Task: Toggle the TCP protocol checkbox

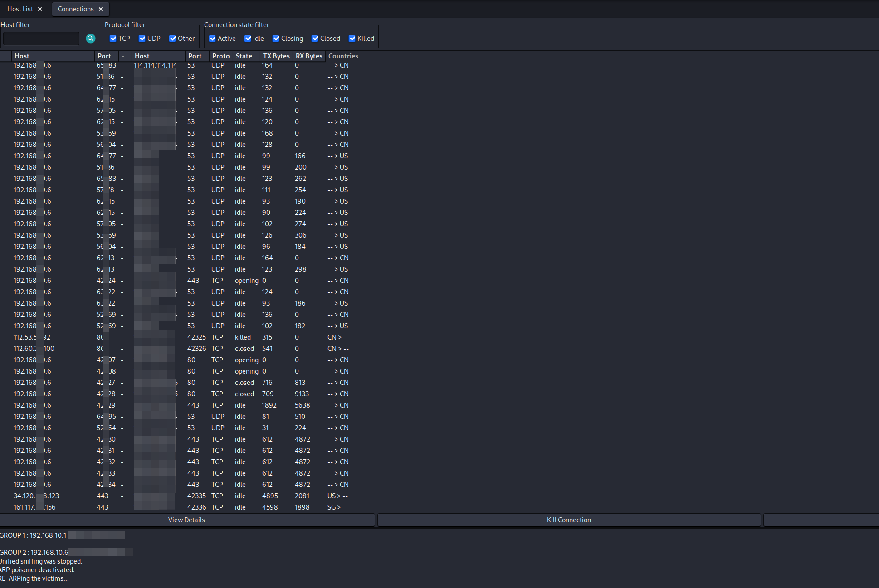Action: point(113,39)
